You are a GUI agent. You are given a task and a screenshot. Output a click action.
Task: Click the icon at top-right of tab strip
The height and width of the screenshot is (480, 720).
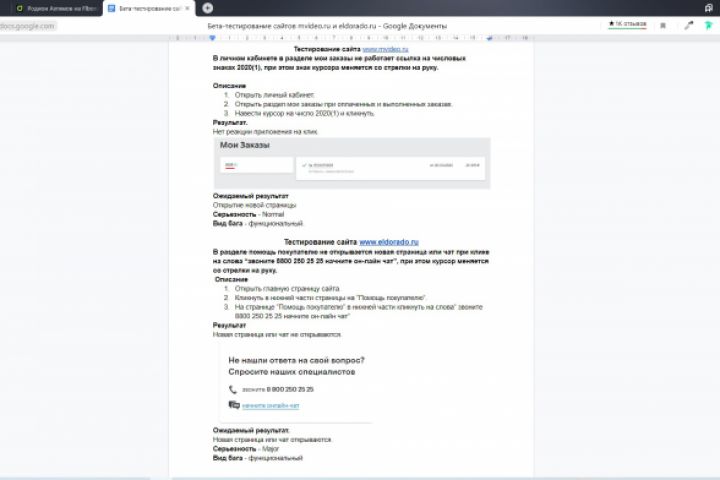click(x=709, y=8)
